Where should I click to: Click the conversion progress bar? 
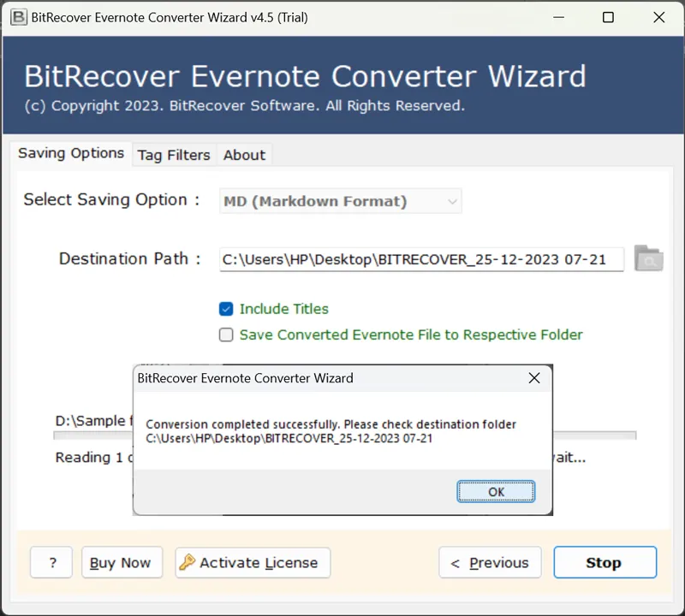[x=344, y=435]
